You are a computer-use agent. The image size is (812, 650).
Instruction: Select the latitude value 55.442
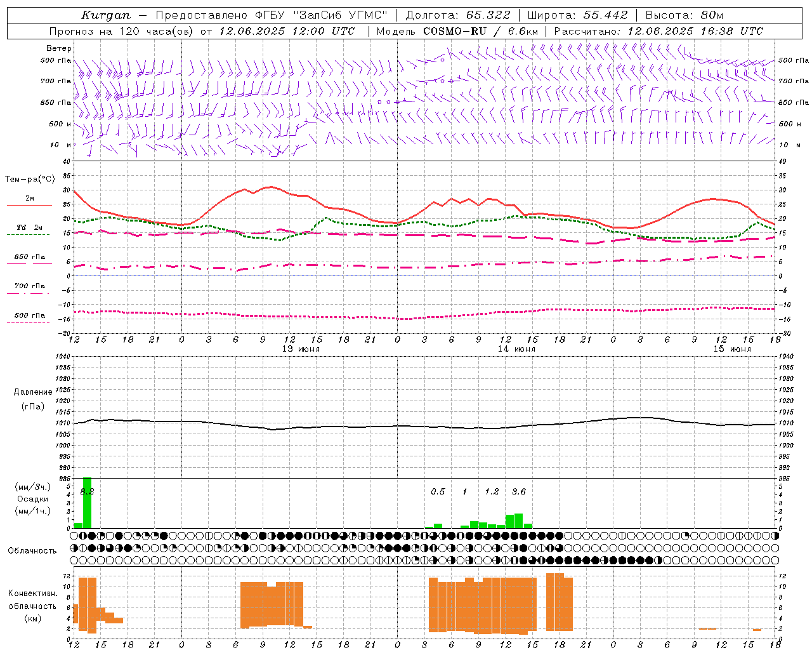tap(605, 15)
